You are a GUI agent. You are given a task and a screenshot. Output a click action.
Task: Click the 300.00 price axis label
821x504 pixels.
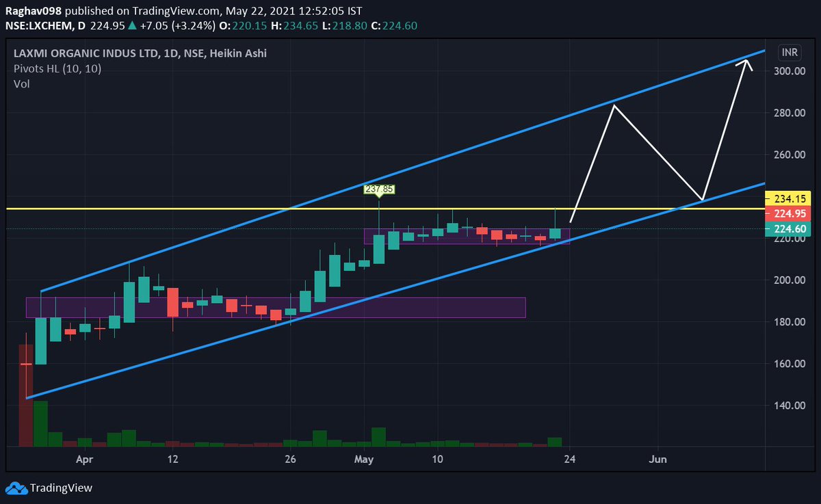click(788, 71)
